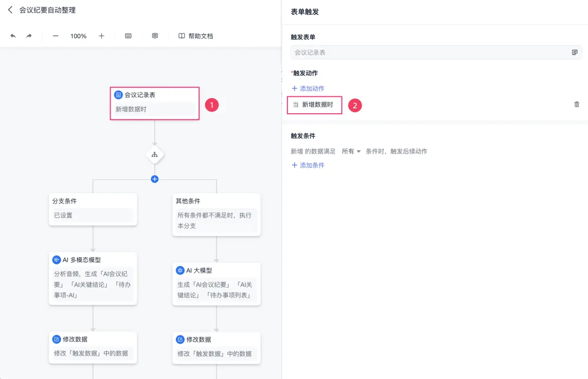
Task: Open the keyboard shortcuts icon
Action: coord(128,36)
